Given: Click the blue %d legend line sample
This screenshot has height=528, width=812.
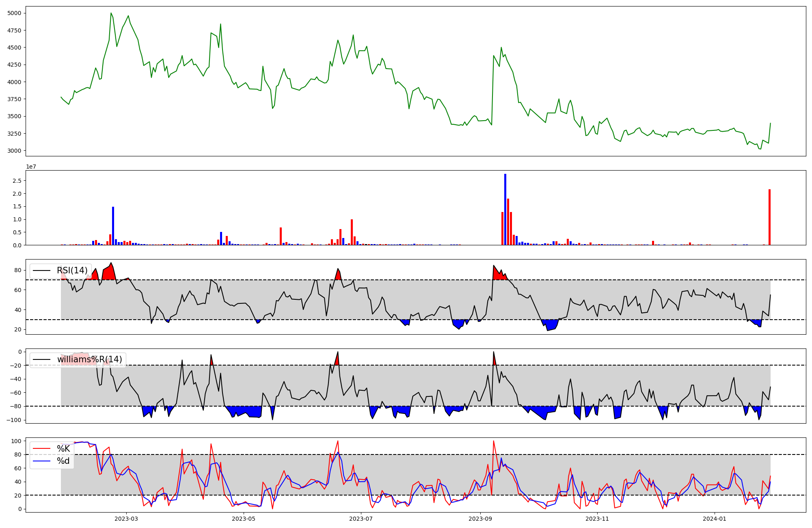Looking at the screenshot, I should [41, 461].
